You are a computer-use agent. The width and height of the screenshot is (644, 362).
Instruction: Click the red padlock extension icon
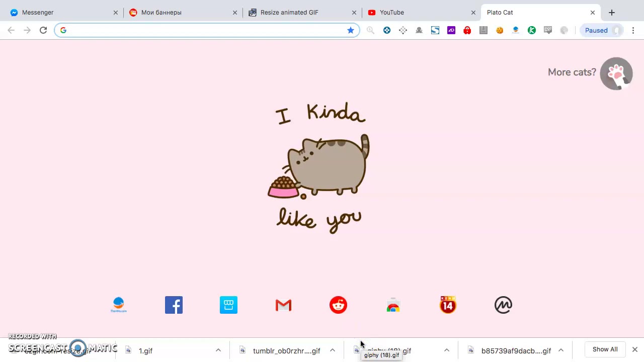point(467,30)
